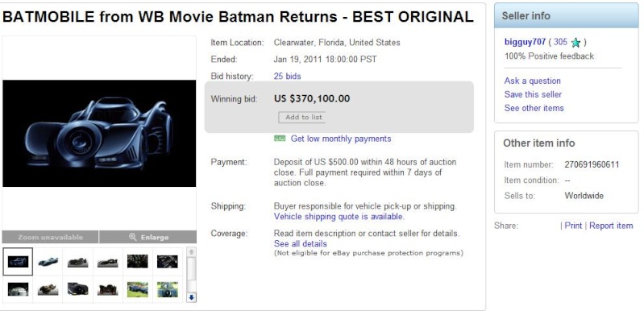Screen dimensions: 644x311
Task: Click the Add to list button
Action: (x=302, y=118)
